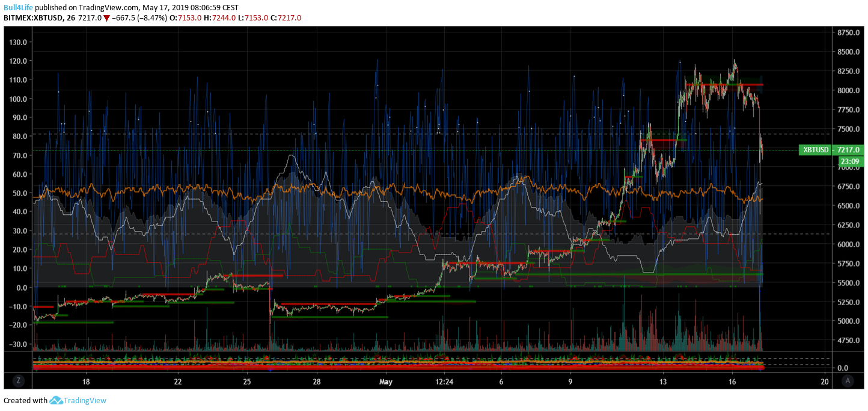This screenshot has width=868, height=411.
Task: Click the red down-triangle change indicator in header
Action: click(106, 18)
